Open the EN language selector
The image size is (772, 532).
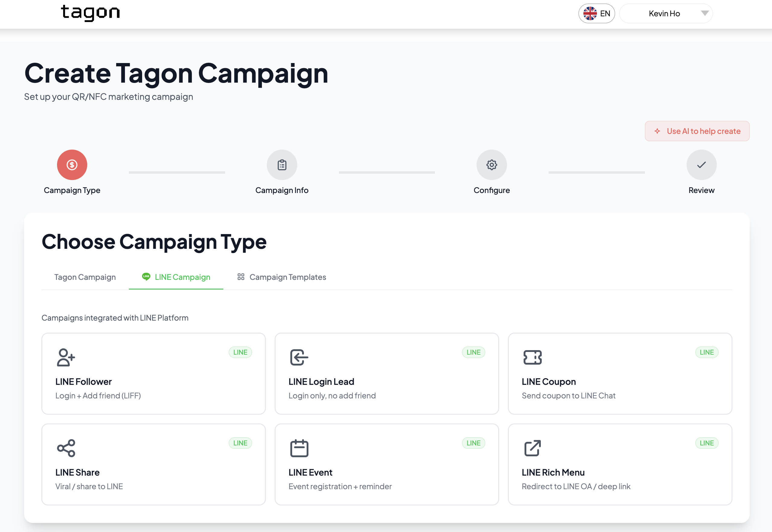coord(596,14)
